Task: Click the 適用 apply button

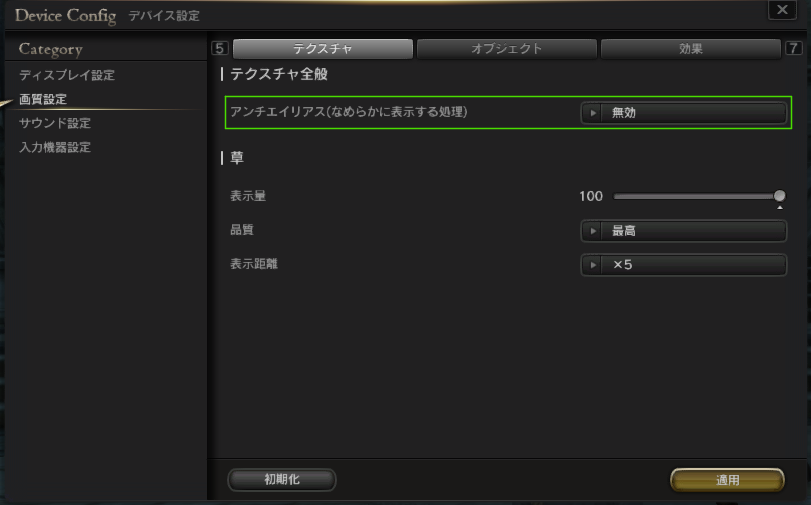Action: (727, 480)
